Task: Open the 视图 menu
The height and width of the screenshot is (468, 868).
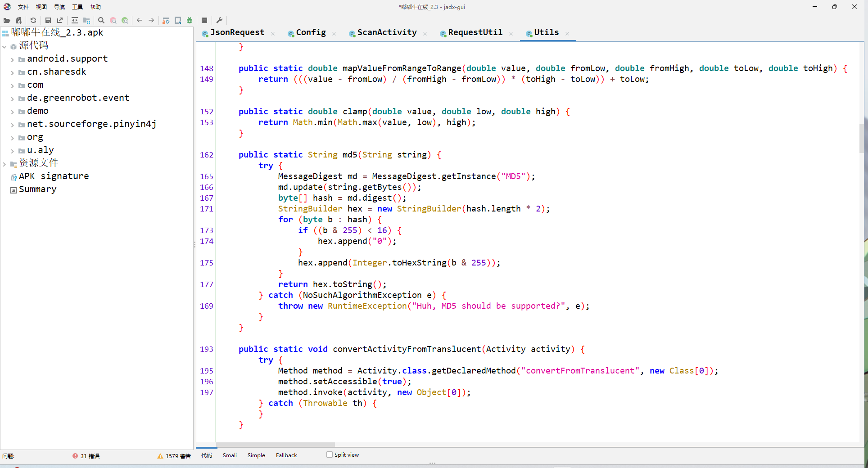Action: (41, 7)
